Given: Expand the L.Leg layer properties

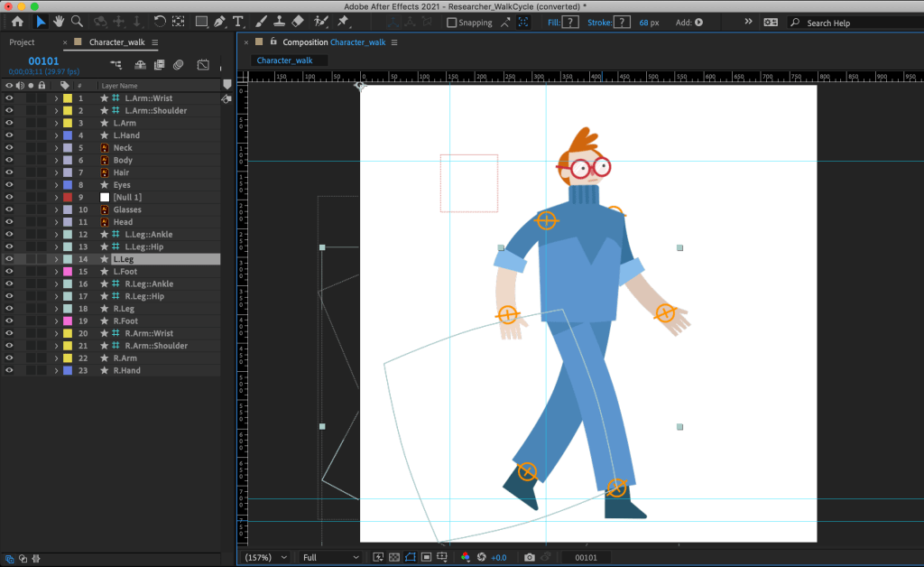Looking at the screenshot, I should click(x=56, y=259).
